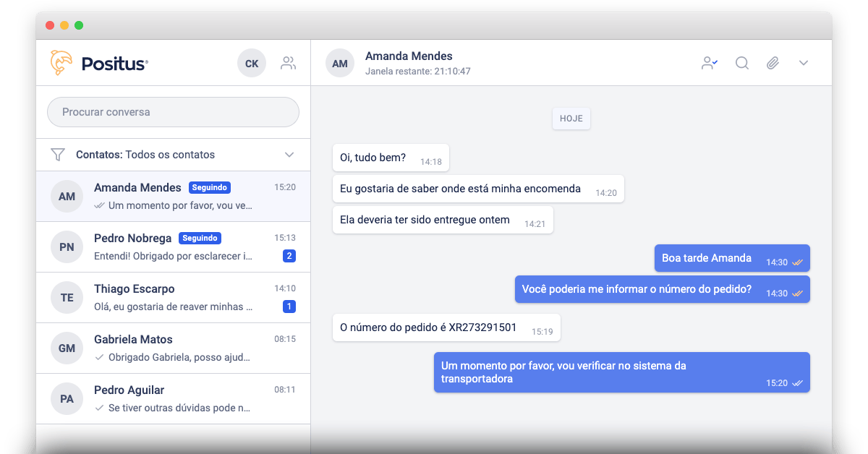Click the paperclip attachment icon

click(773, 63)
